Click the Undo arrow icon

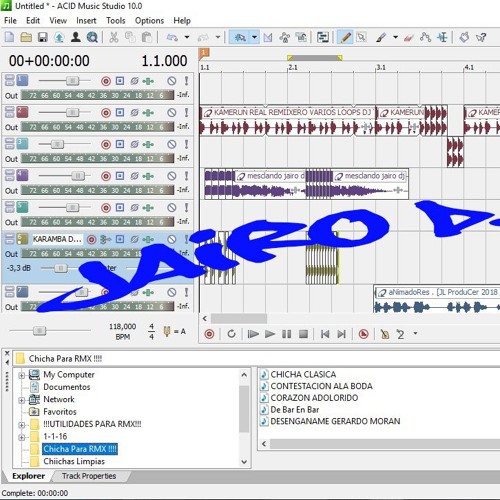click(172, 37)
